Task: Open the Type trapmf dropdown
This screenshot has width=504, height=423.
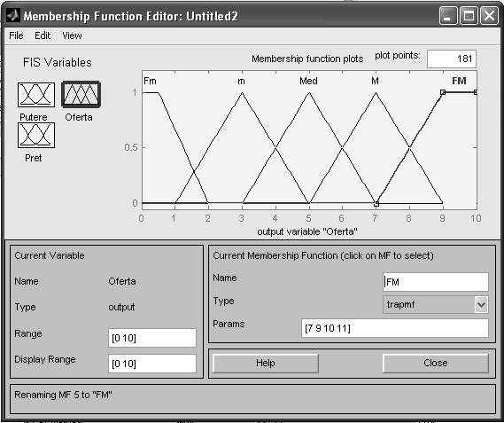Action: pos(436,304)
